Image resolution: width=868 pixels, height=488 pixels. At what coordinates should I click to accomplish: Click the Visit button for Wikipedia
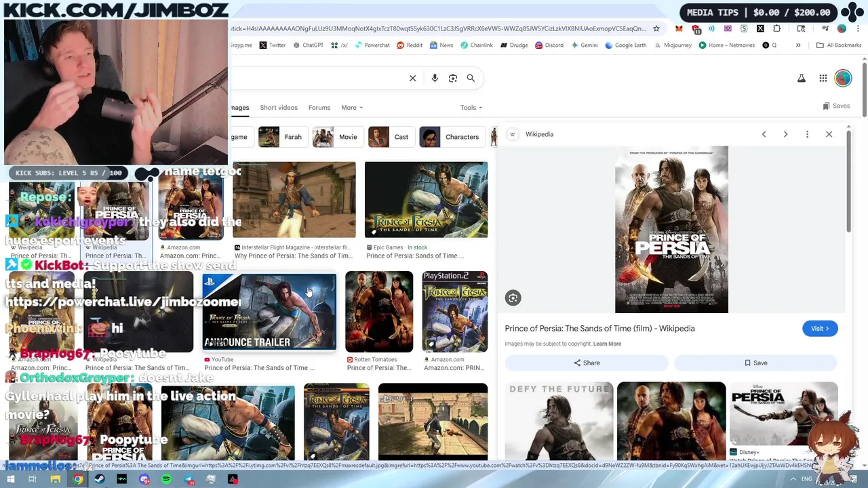pos(820,329)
